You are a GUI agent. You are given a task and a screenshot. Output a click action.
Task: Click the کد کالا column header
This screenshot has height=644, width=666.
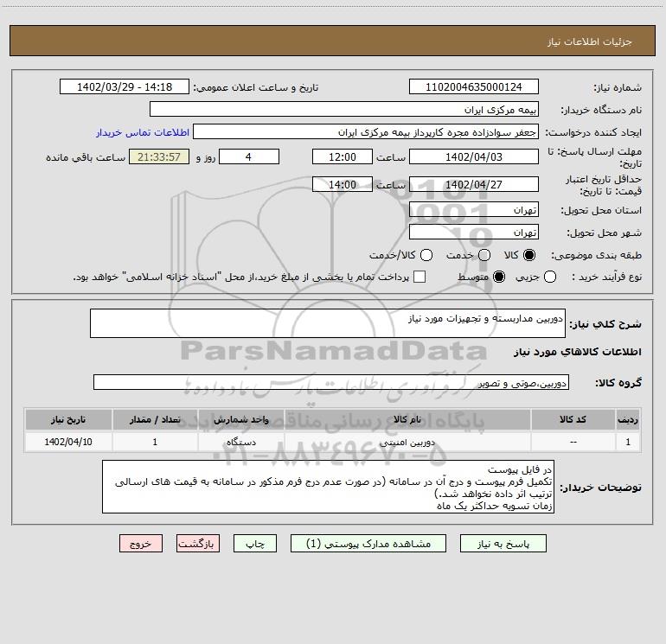(573, 420)
